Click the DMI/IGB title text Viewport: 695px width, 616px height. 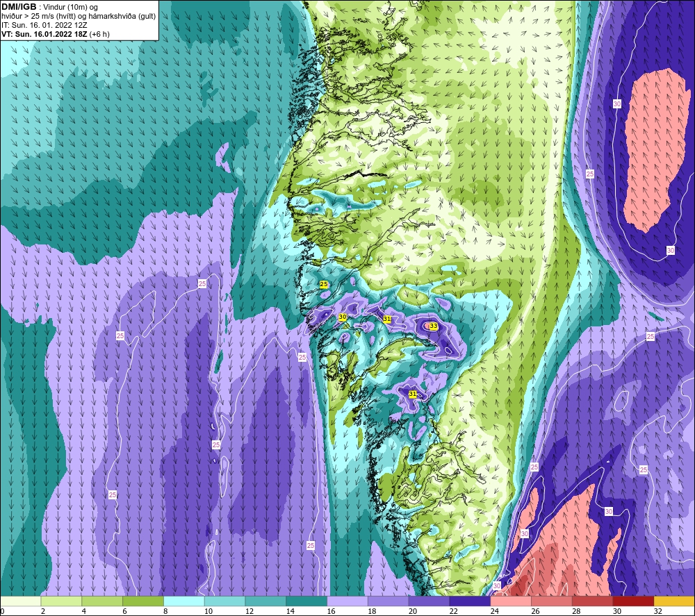pos(19,7)
